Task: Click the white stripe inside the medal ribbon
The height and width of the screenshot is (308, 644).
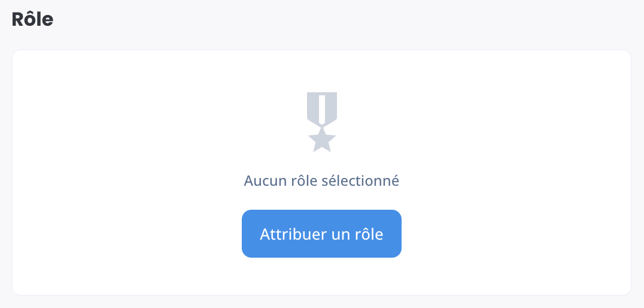Action: (x=322, y=110)
